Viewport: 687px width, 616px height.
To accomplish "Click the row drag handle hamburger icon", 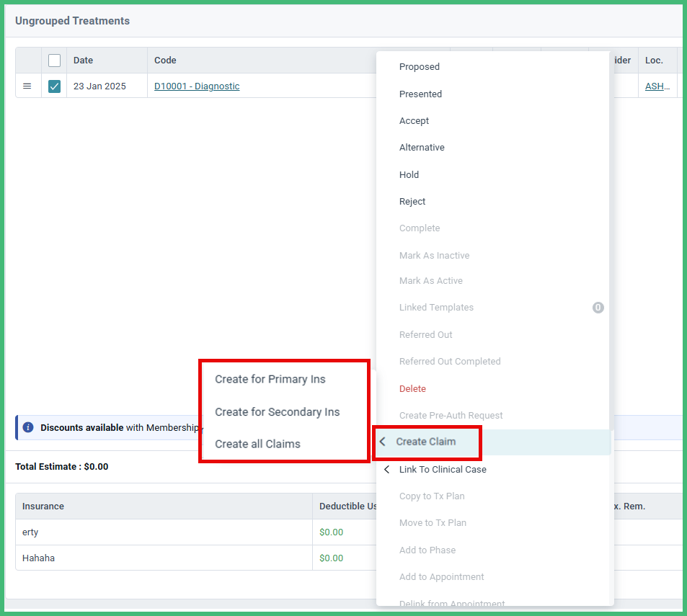I will click(x=27, y=86).
